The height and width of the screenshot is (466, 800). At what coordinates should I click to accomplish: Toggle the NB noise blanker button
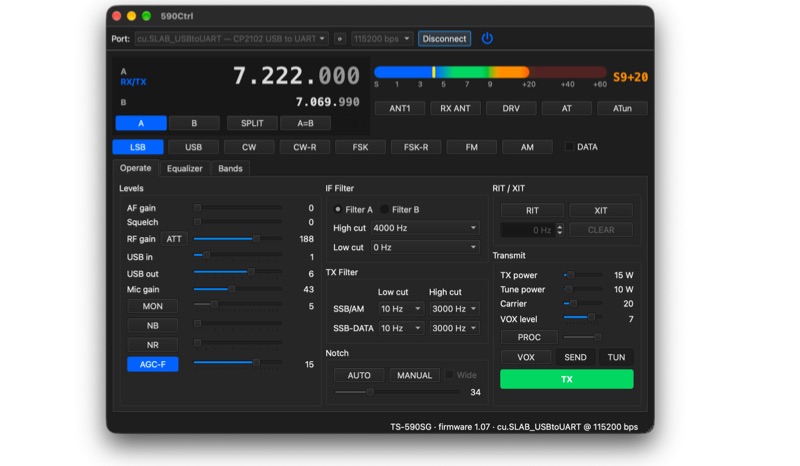(x=153, y=326)
